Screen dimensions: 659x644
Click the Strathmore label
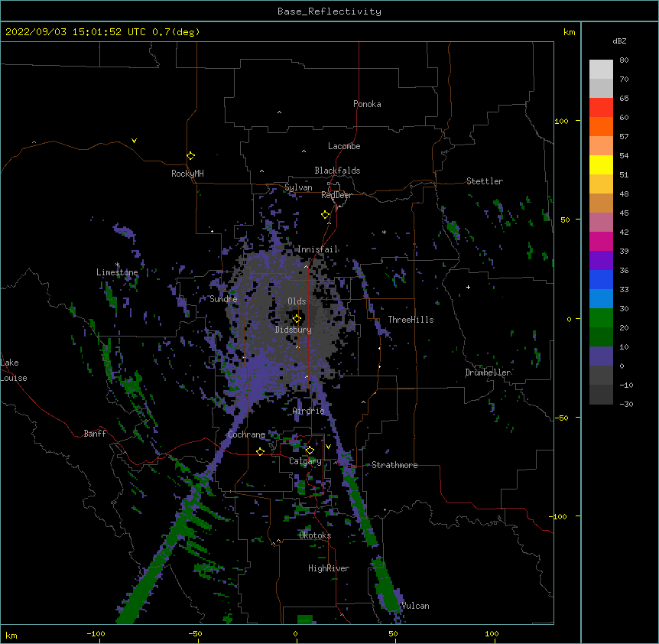tap(394, 465)
